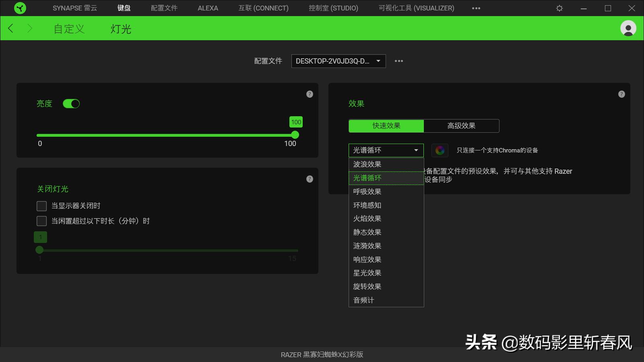
Task: Click the back navigation arrow
Action: (x=10, y=28)
